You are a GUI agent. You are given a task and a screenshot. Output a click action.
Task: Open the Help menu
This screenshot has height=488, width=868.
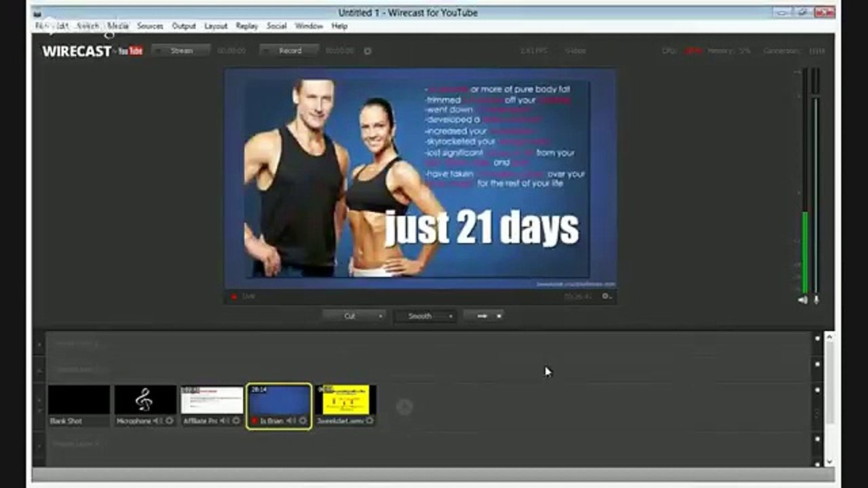339,26
